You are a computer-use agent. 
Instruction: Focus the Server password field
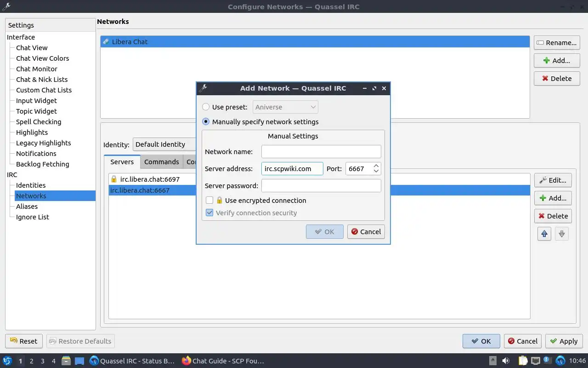pos(321,186)
